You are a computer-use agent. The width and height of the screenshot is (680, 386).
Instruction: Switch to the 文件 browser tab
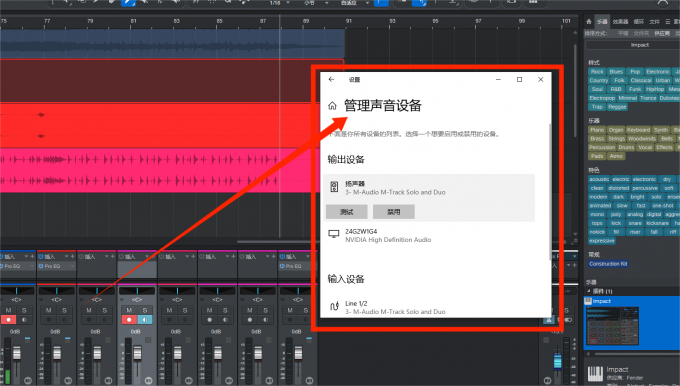pyautogui.click(x=654, y=21)
